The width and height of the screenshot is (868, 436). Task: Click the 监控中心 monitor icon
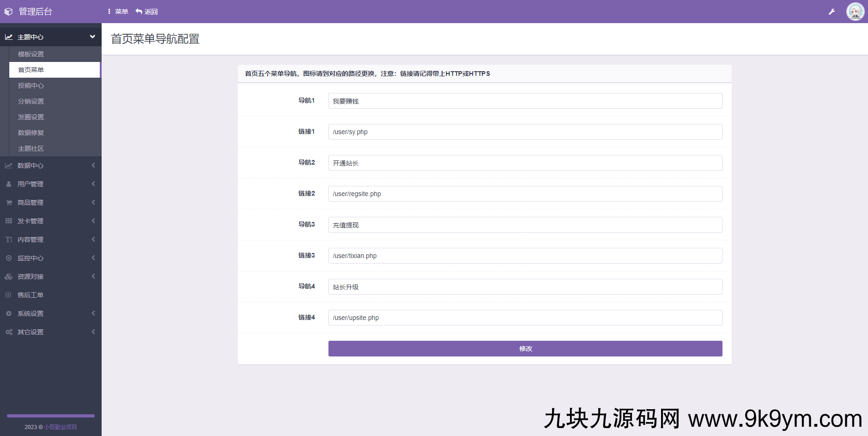tap(9, 258)
